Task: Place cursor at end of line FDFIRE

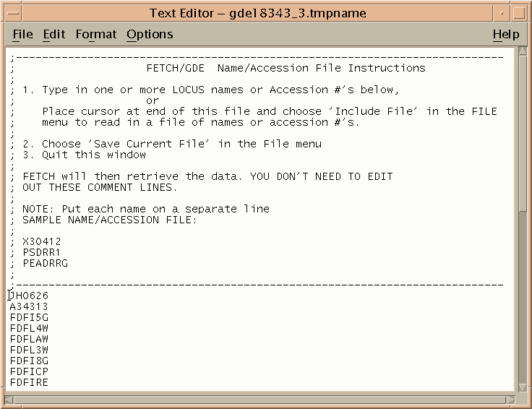Action: tap(49, 382)
